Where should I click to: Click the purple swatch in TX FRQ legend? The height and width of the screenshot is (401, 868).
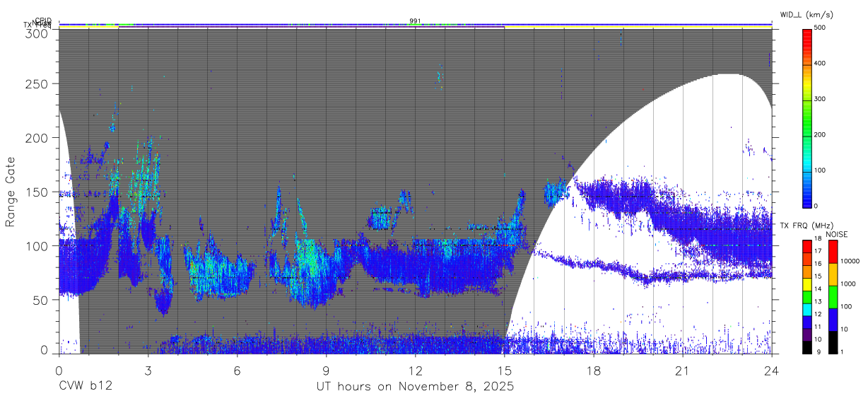click(807, 333)
